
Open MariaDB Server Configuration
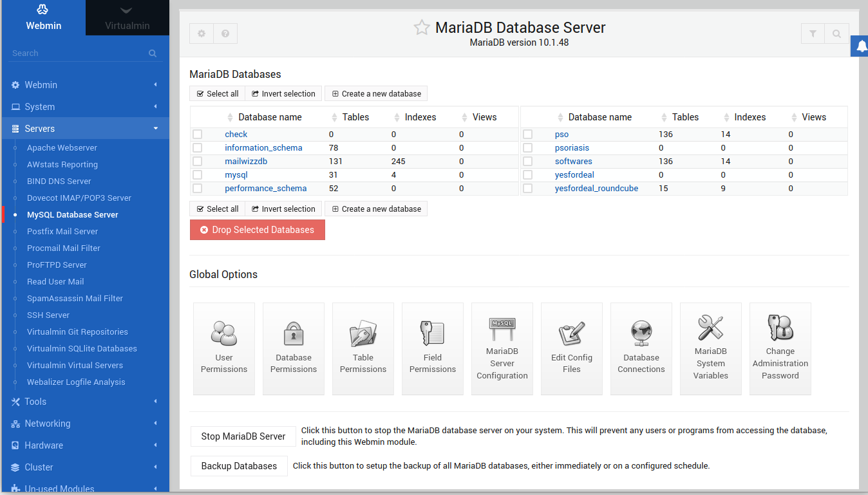[502, 349]
